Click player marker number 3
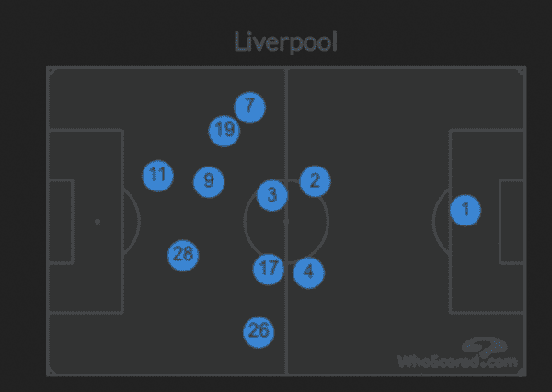The height and width of the screenshot is (392, 552). click(x=272, y=195)
